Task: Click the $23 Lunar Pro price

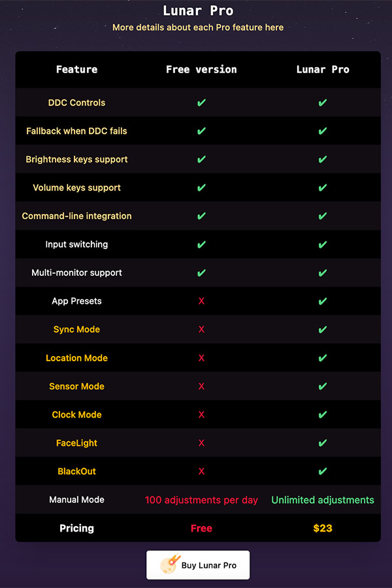Action: coord(323,528)
